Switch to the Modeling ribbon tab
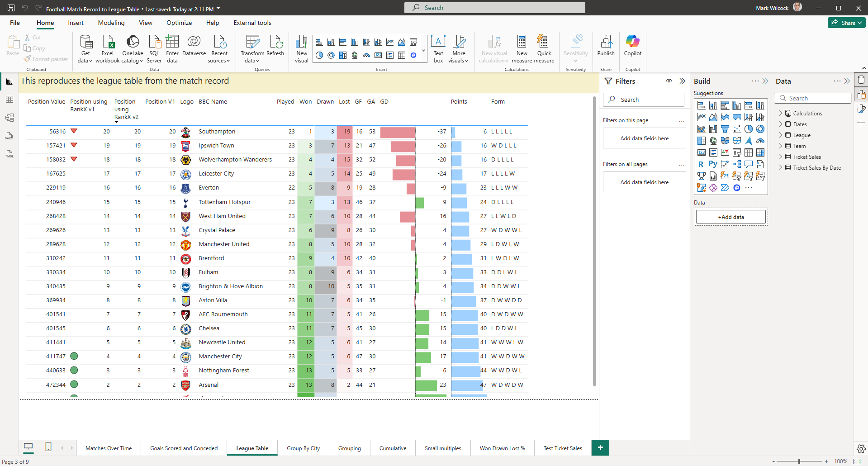 tap(111, 23)
